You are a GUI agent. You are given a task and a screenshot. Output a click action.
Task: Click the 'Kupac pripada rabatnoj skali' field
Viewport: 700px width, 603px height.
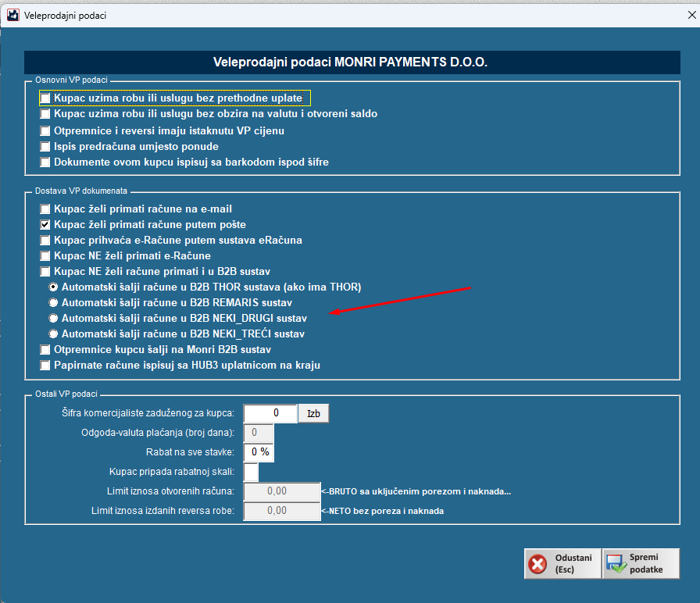click(x=251, y=472)
